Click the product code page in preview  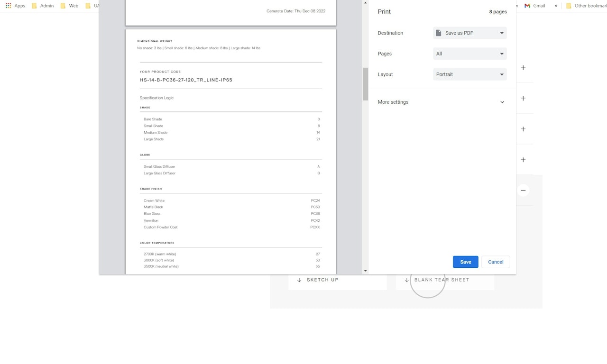pyautogui.click(x=231, y=152)
